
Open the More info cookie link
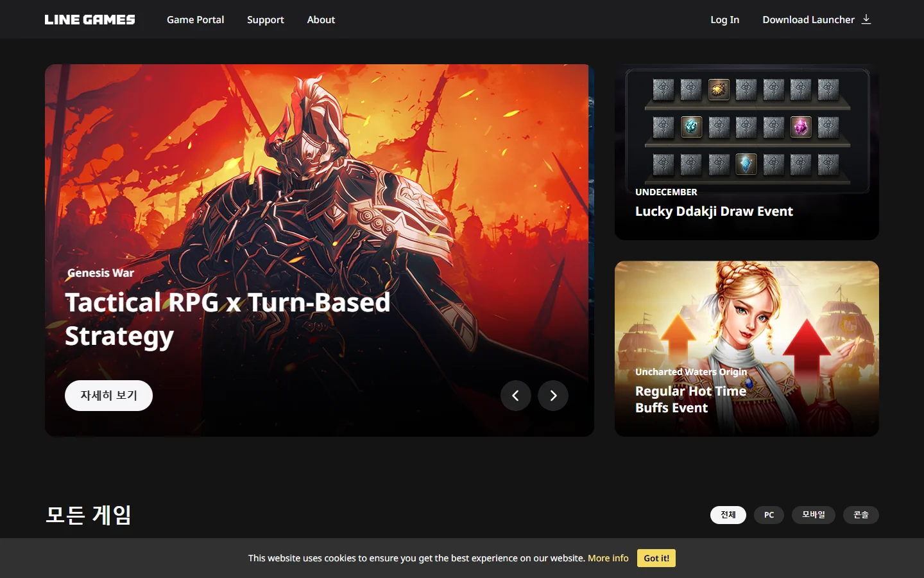pyautogui.click(x=608, y=558)
